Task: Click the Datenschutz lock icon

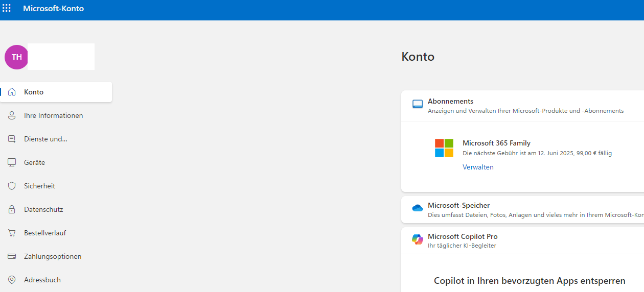Action: pos(12,209)
